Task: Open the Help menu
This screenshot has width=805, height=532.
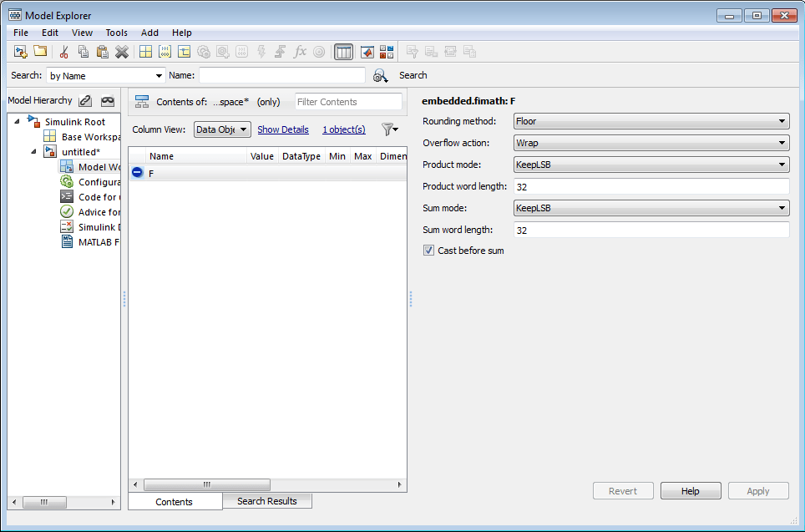Action: [x=182, y=33]
